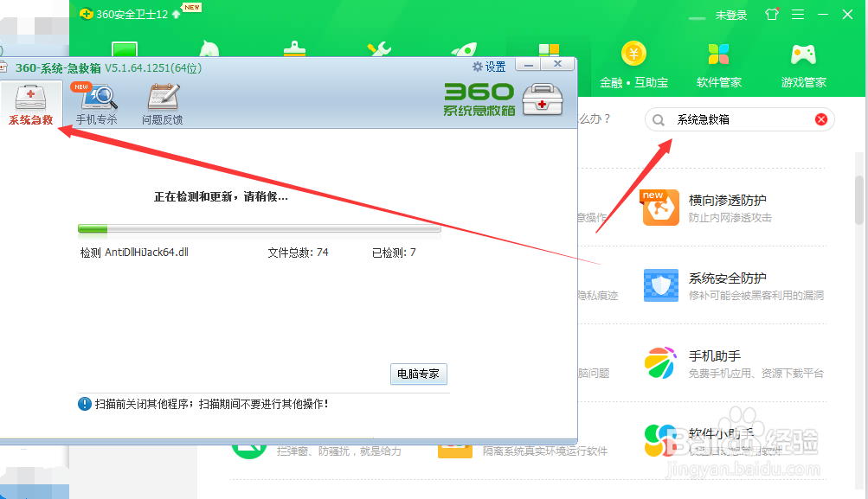868x499 pixels.
Task: Click the scan progress bar
Action: coord(259,228)
